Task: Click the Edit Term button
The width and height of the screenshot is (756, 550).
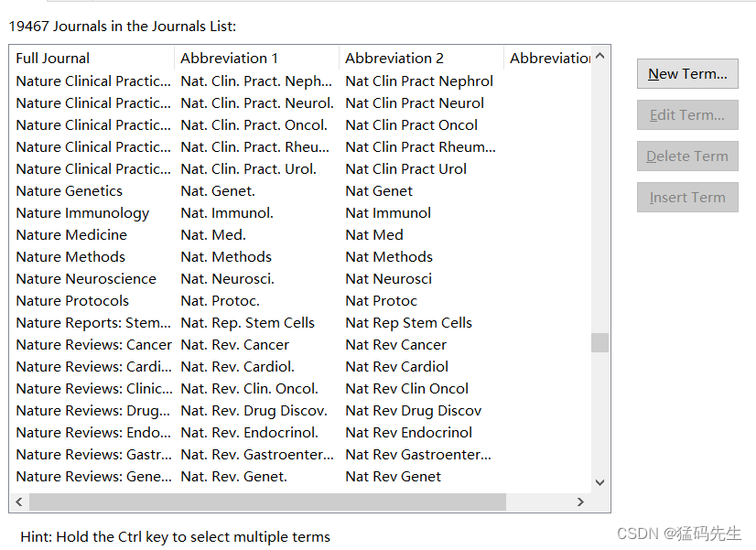Action: (x=687, y=114)
